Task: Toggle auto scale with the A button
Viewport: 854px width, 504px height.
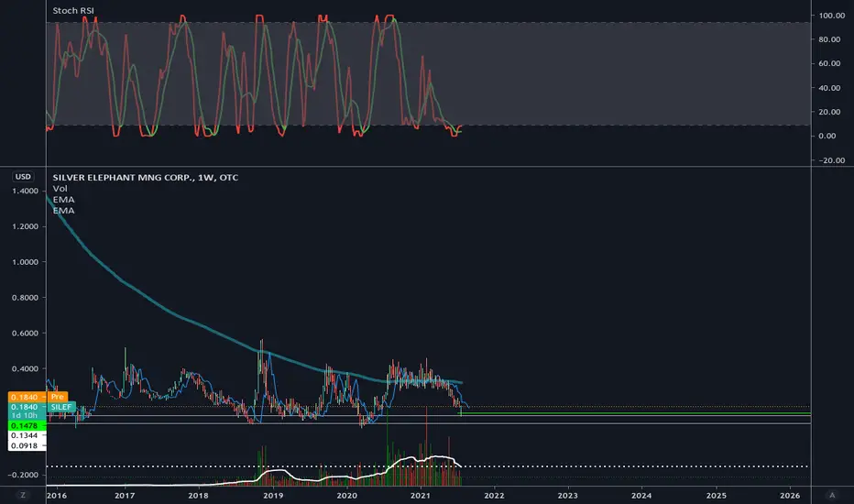Action: (832, 495)
